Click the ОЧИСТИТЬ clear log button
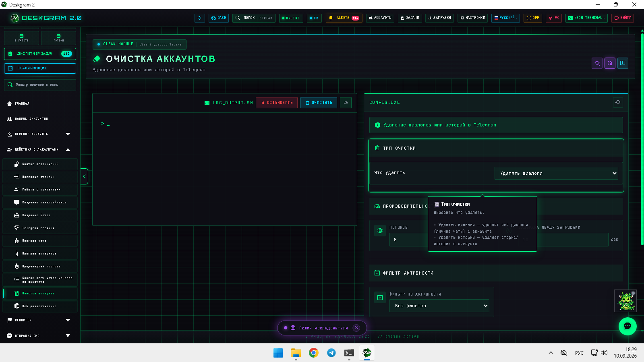The width and height of the screenshot is (644, 362). tap(319, 103)
